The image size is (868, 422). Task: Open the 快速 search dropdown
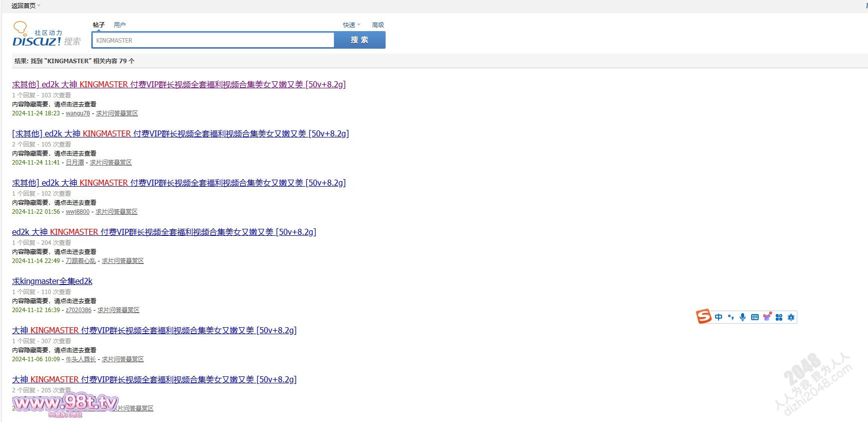351,25
